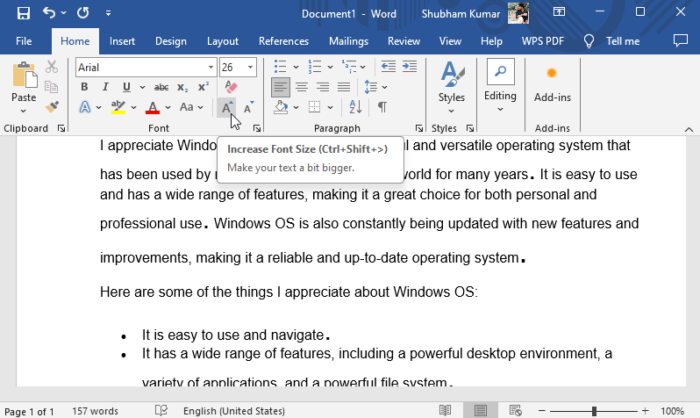Apply red font color

153,107
